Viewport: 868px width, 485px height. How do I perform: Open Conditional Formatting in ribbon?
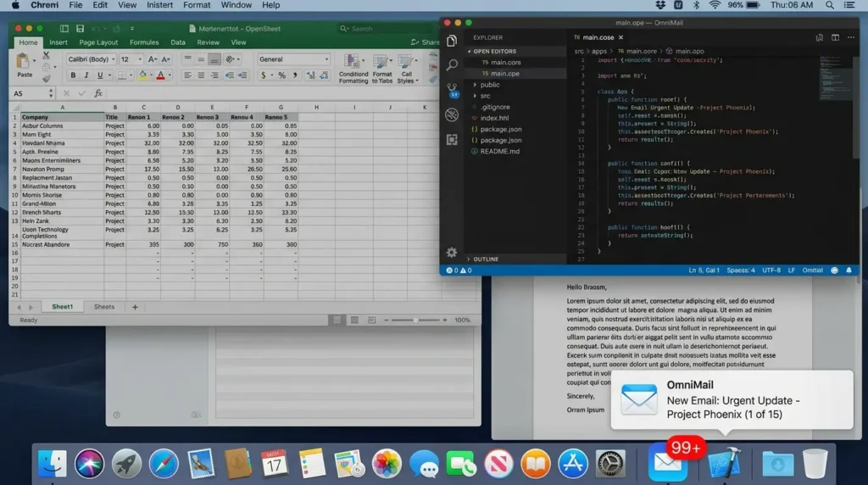point(353,69)
